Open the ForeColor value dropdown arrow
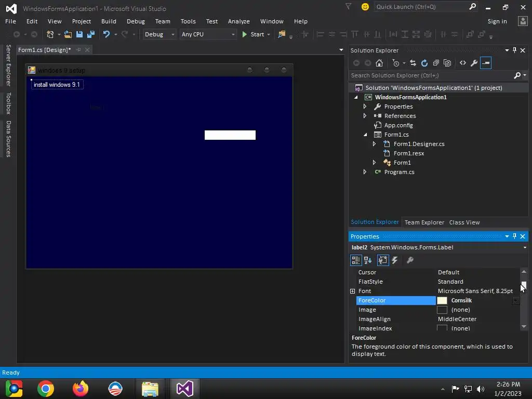The height and width of the screenshot is (399, 532). pyautogui.click(x=516, y=301)
